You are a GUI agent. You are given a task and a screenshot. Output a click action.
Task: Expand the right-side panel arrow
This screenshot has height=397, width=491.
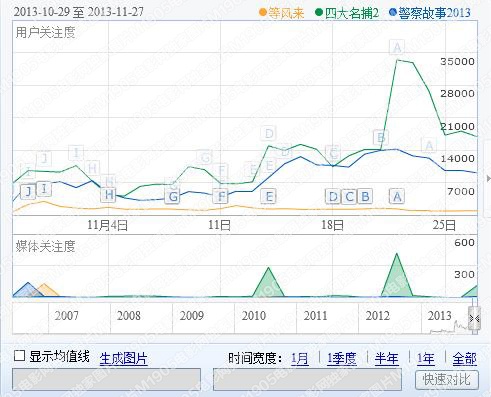click(488, 179)
